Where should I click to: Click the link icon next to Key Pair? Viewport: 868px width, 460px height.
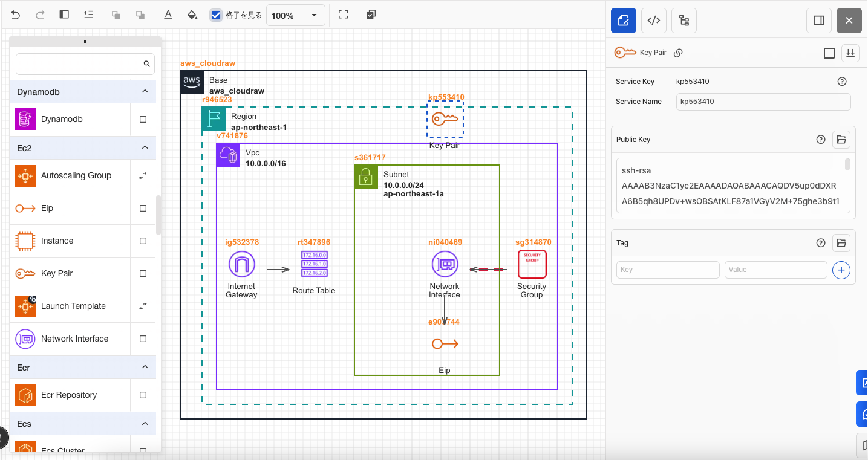point(678,53)
